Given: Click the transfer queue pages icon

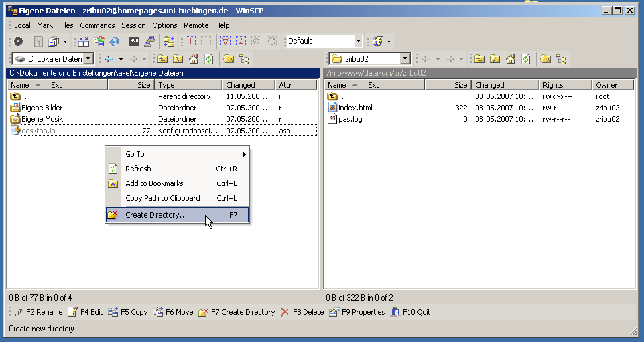Looking at the screenshot, I should [x=54, y=41].
